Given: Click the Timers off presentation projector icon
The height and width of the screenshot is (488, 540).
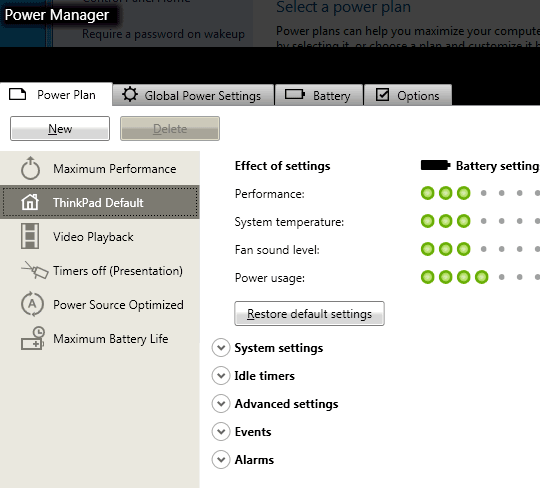Looking at the screenshot, I should tap(34, 270).
